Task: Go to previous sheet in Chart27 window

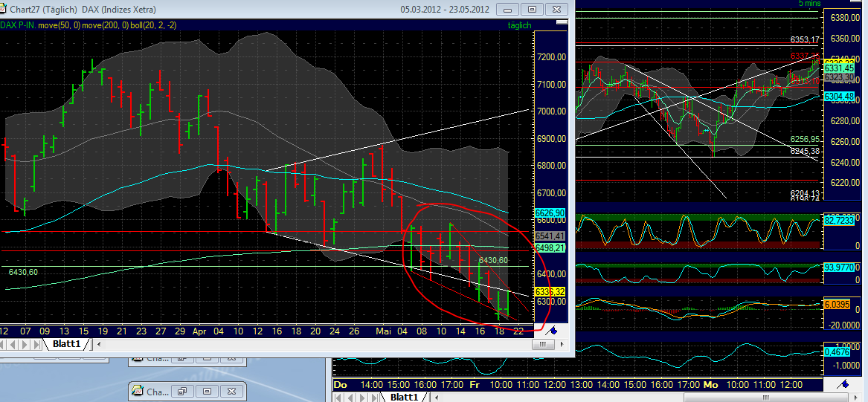Action: [x=12, y=345]
